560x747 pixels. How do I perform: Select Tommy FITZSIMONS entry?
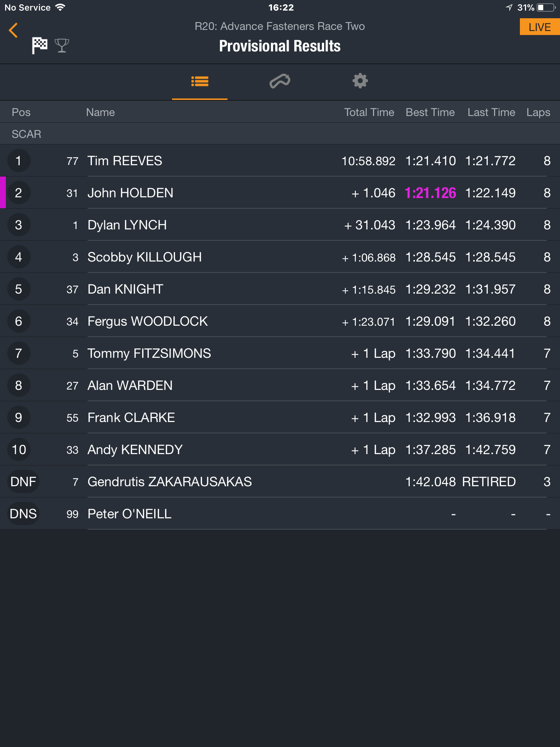point(280,353)
